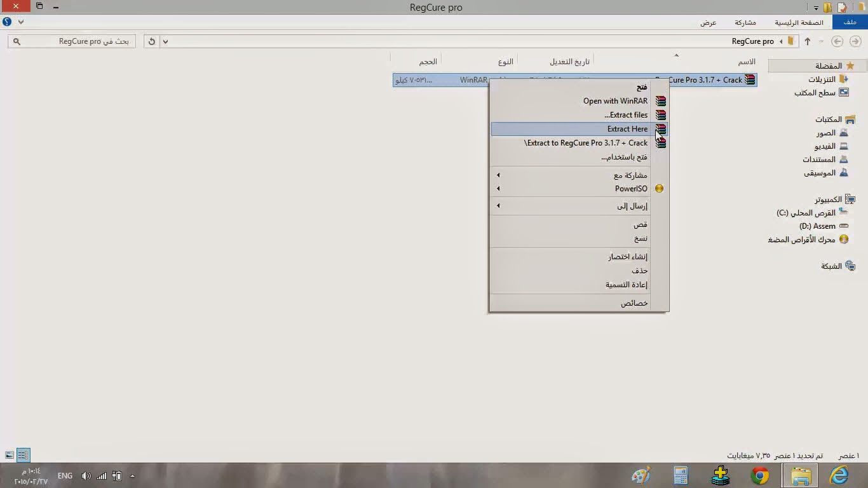Switch to large icons view in status bar
The image size is (868, 488).
(10, 455)
